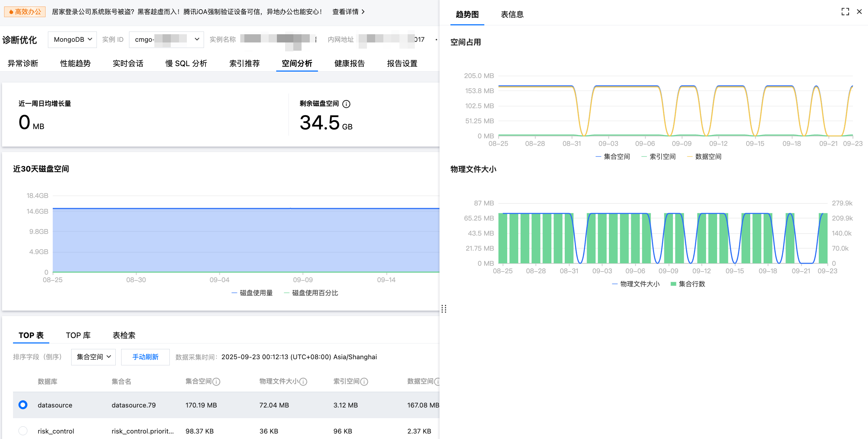The height and width of the screenshot is (439, 868).
Task: Switch to the 表信息 tab
Action: [512, 14]
